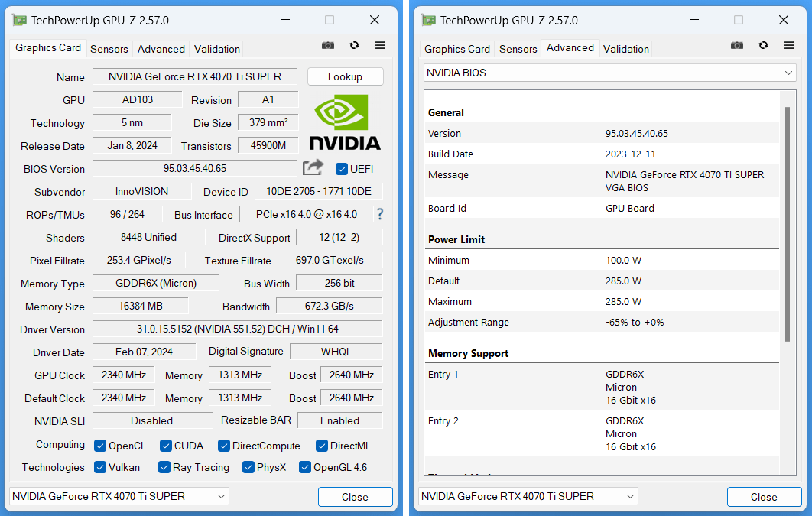812x516 pixels.
Task: Toggle the Ray Tracing checkbox
Action: point(164,467)
